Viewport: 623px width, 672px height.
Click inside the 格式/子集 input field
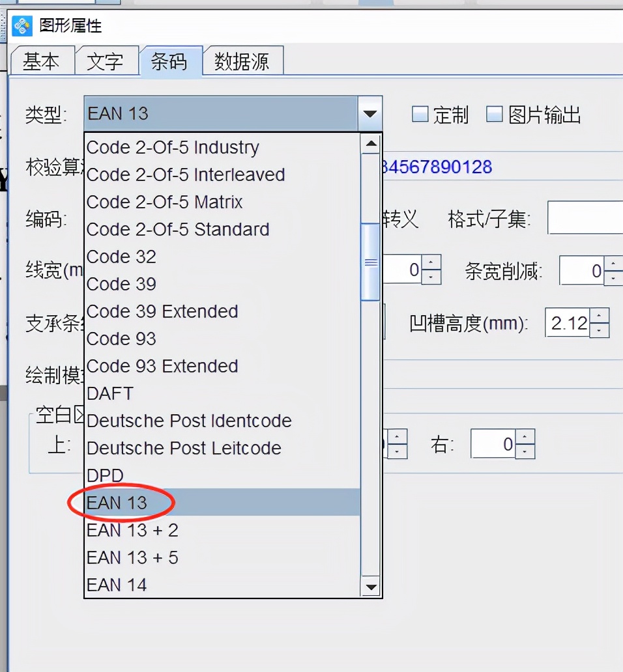tap(587, 218)
